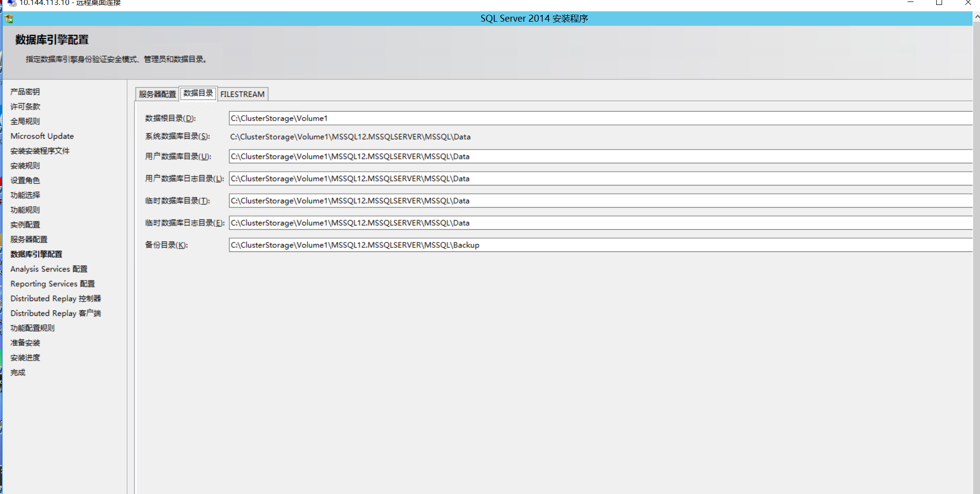This screenshot has height=494, width=980.
Task: Click the scrollbar up arrow
Action: tap(977, 17)
